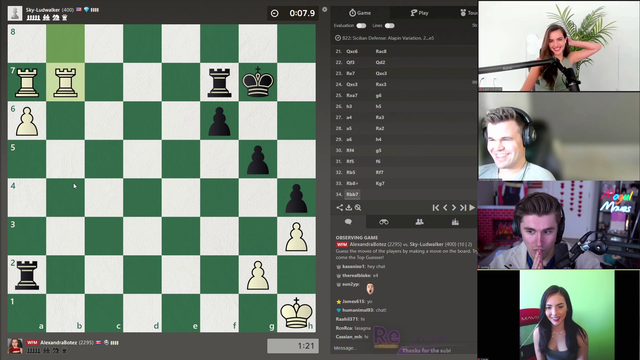The image size is (640, 360).
Task: Click AlexandraBotez's avatar
Action: pyautogui.click(x=15, y=346)
